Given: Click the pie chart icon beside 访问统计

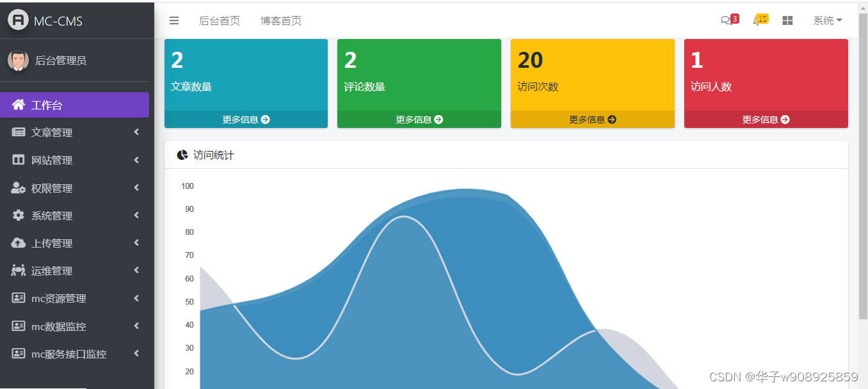Looking at the screenshot, I should tap(182, 155).
